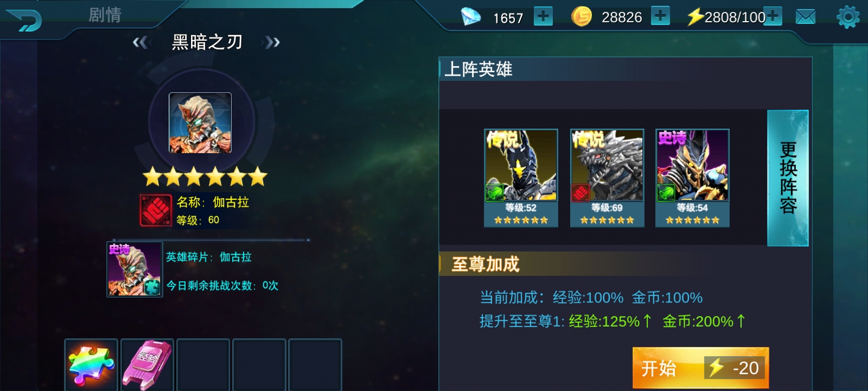868x391 pixels.
Task: Select the level 52 legendary hero
Action: point(521,178)
